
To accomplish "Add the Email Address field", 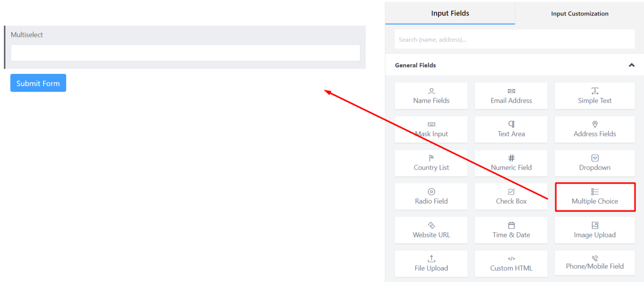I will [x=511, y=96].
